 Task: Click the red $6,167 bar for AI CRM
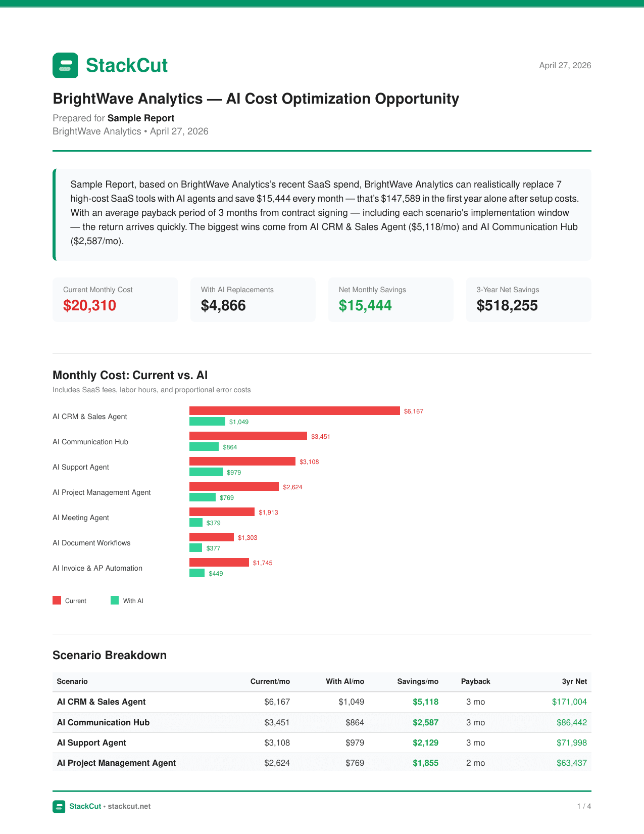(x=294, y=411)
